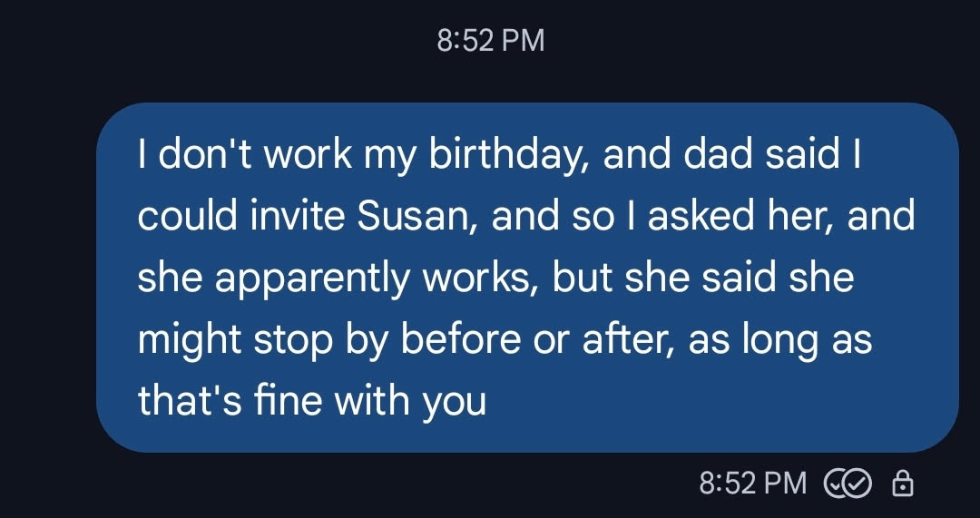Click the phrase "that's fine with you"
Image resolution: width=980 pixels, height=518 pixels.
311,400
